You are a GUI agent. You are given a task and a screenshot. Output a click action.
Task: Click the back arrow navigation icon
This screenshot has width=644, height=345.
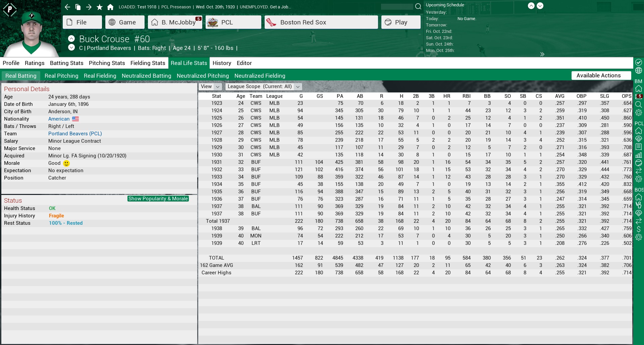coord(67,7)
